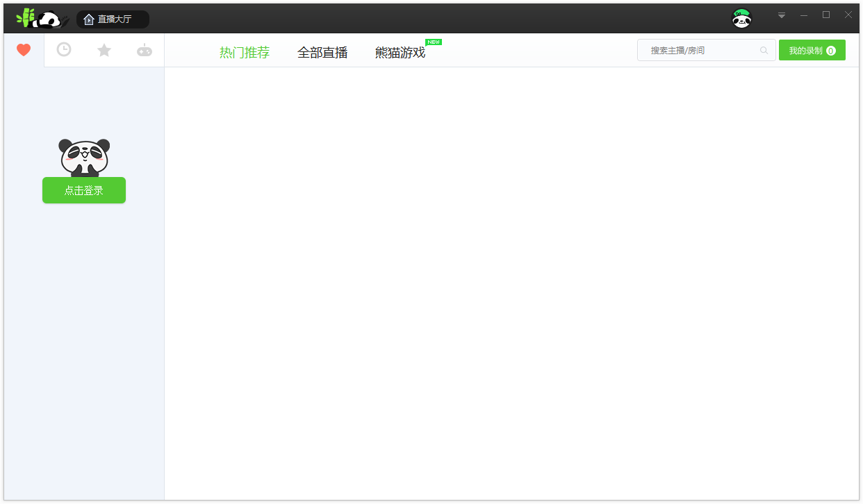The width and height of the screenshot is (863, 504).
Task: Open the title bar dropdown menu arrow
Action: (782, 15)
